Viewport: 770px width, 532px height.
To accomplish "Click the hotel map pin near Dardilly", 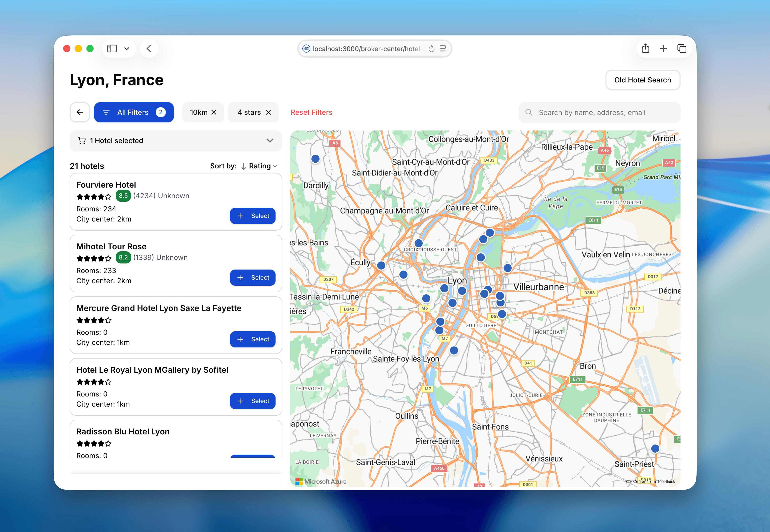I will tap(315, 159).
